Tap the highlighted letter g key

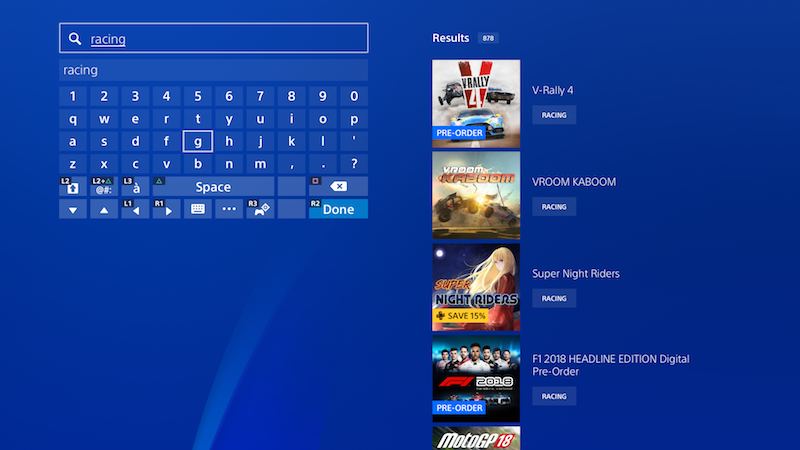tap(197, 141)
